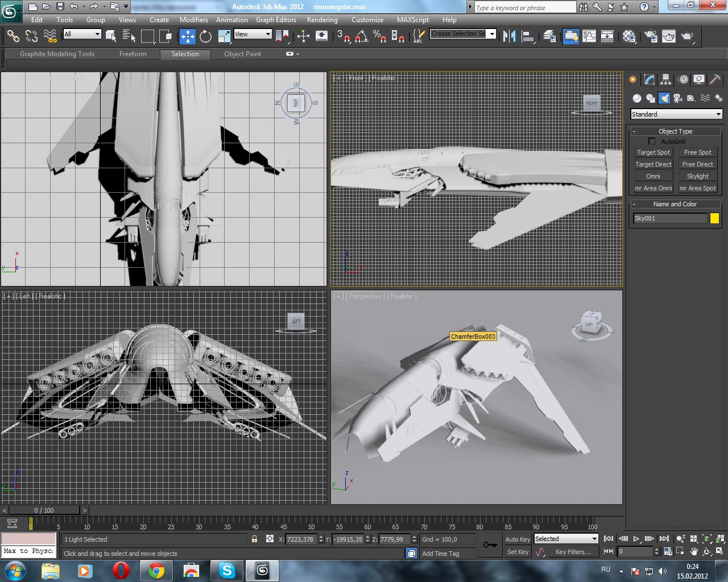Launch Skype from the taskbar
The image size is (728, 582).
[227, 570]
